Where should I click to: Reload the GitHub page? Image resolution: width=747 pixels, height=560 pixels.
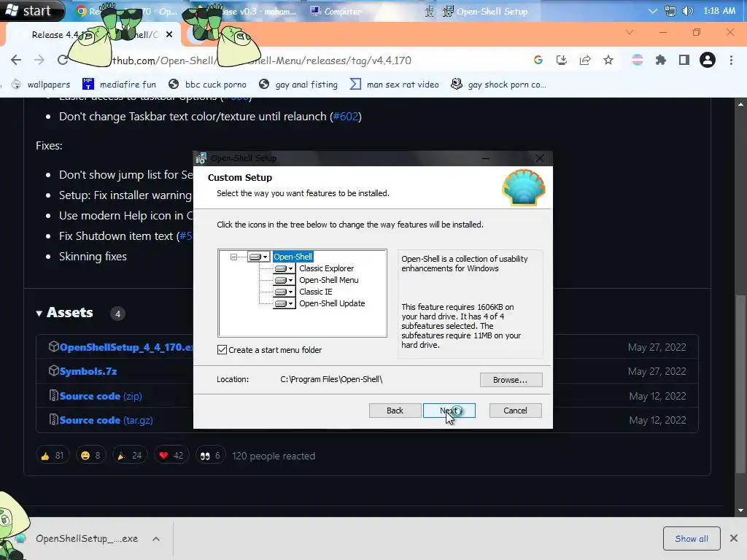63,60
